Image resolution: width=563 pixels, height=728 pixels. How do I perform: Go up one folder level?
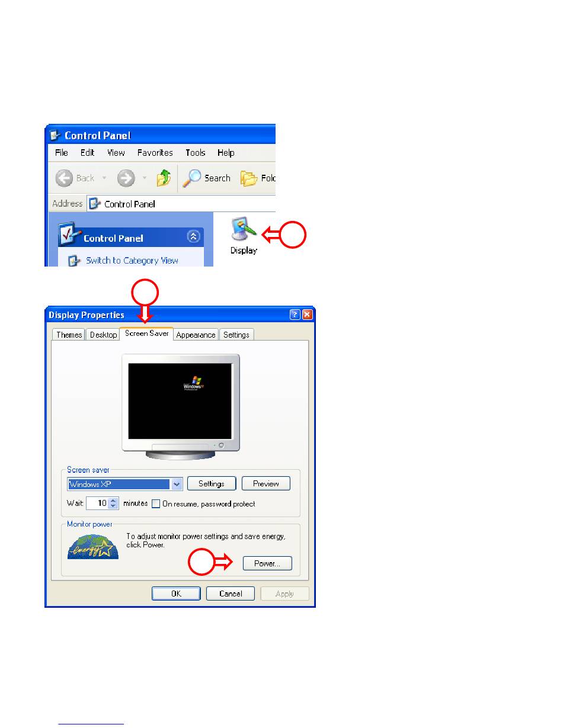[164, 178]
